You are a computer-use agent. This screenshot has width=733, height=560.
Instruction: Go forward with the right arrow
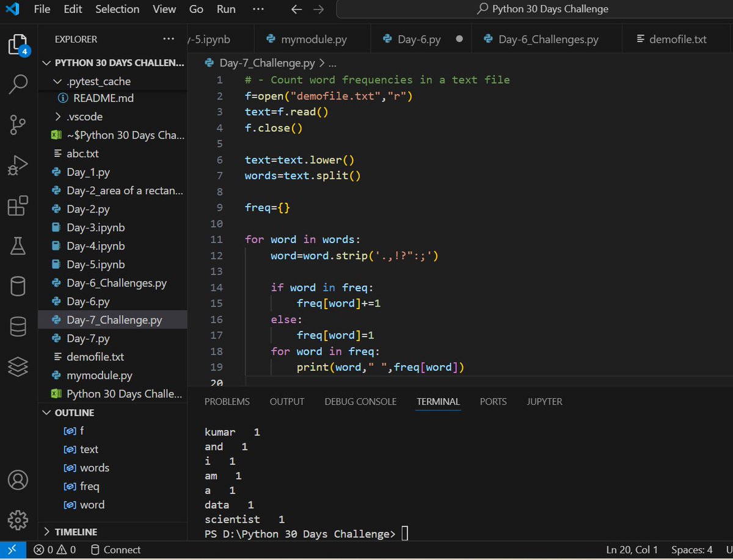point(318,9)
